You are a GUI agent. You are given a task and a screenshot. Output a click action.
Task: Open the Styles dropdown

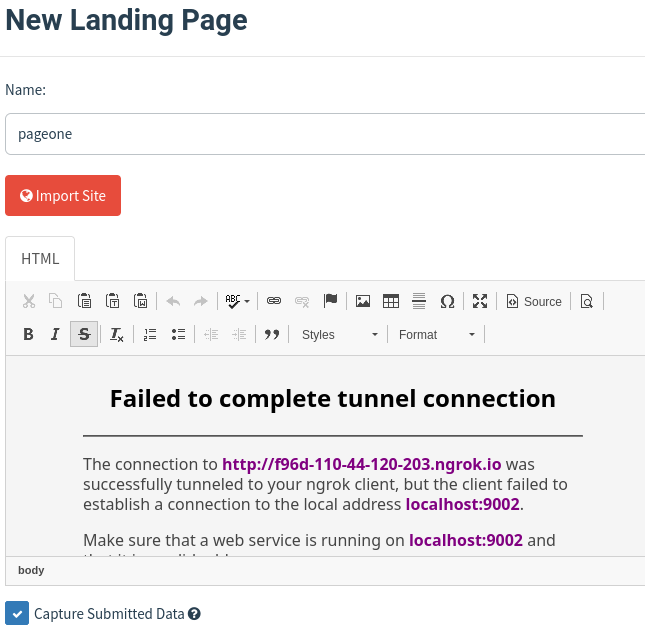pos(339,334)
